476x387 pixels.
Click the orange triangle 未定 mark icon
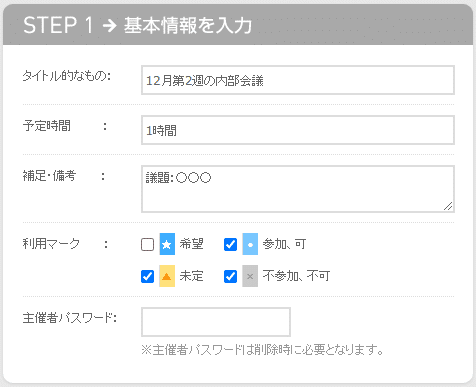click(167, 276)
